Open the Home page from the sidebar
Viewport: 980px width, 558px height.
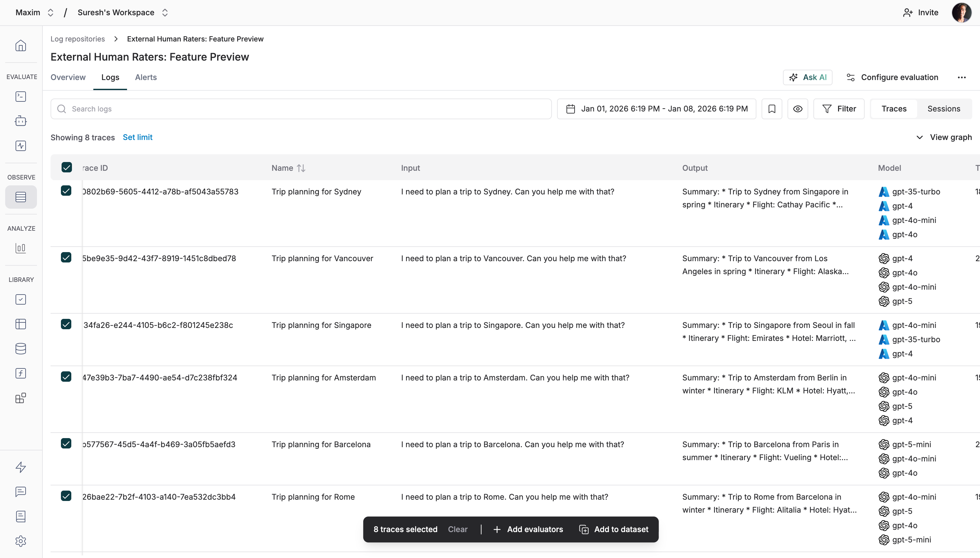coord(21,46)
